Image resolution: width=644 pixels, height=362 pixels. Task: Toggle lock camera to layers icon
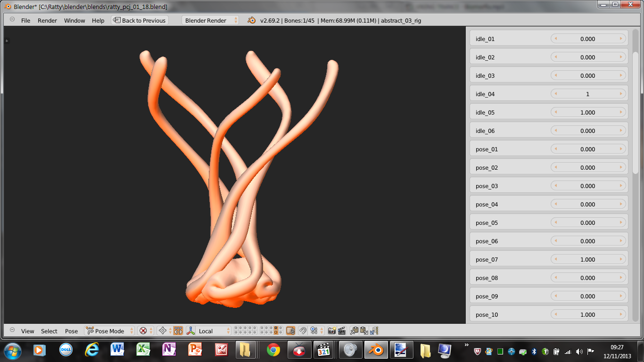[x=291, y=331]
